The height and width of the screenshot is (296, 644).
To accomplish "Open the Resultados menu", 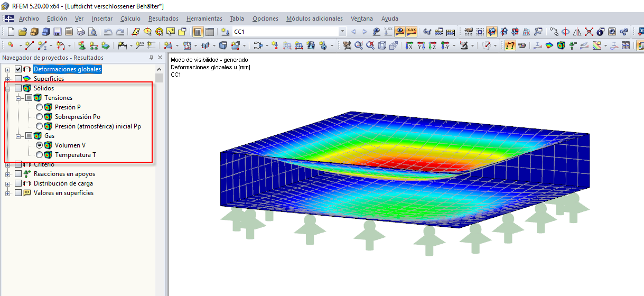I will [163, 18].
